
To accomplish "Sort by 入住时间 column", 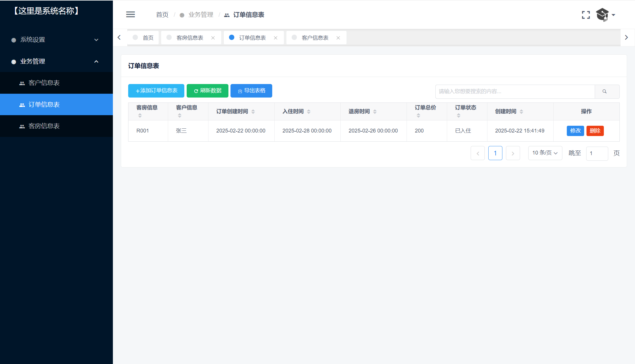I will pos(308,112).
